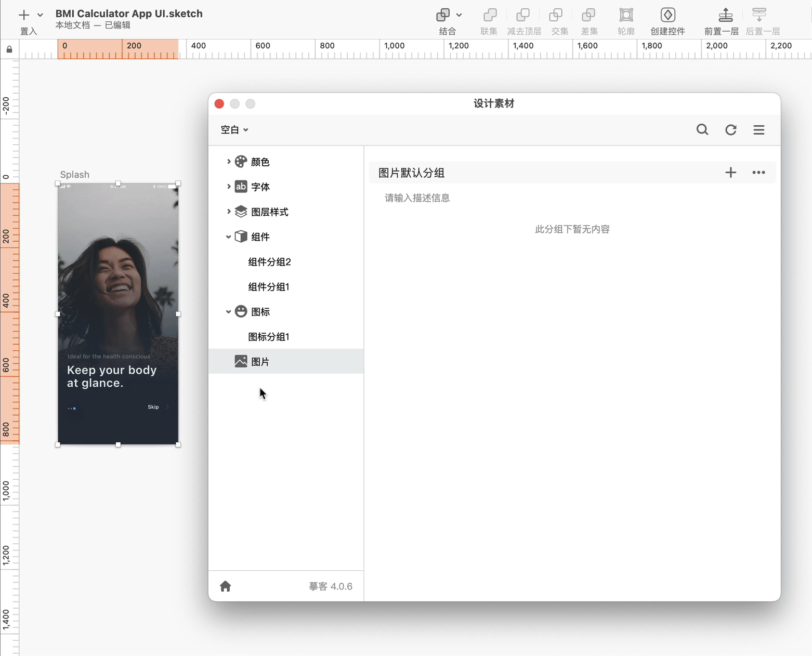The height and width of the screenshot is (656, 812).
Task: Open the three-dot more options for 图片默认分组
Action: [x=758, y=173]
